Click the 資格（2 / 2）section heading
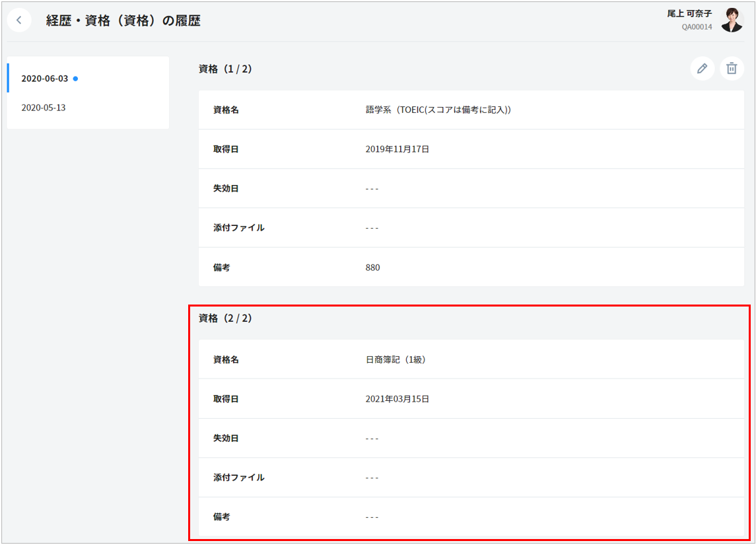Screen dimensions: 756x545 point(225,318)
